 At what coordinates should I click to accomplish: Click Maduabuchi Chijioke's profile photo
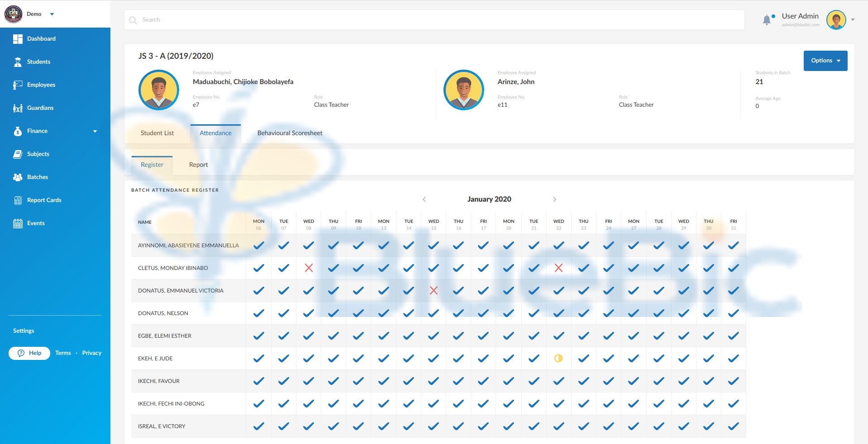(x=159, y=90)
